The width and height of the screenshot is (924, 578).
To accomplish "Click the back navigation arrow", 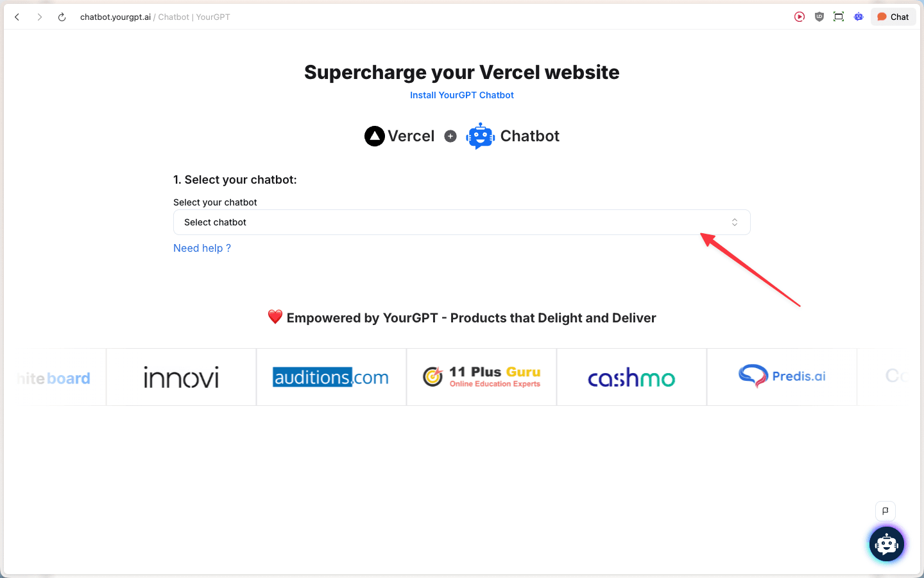I will (x=17, y=17).
